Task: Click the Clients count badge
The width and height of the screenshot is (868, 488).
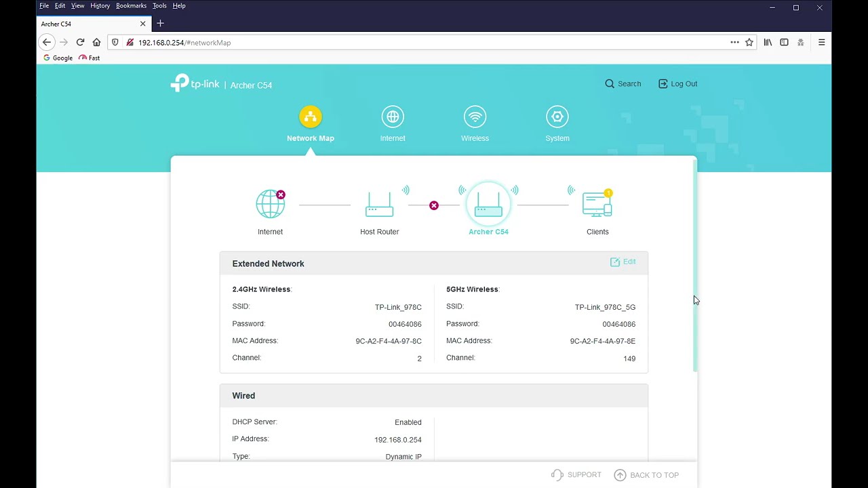Action: coord(608,194)
